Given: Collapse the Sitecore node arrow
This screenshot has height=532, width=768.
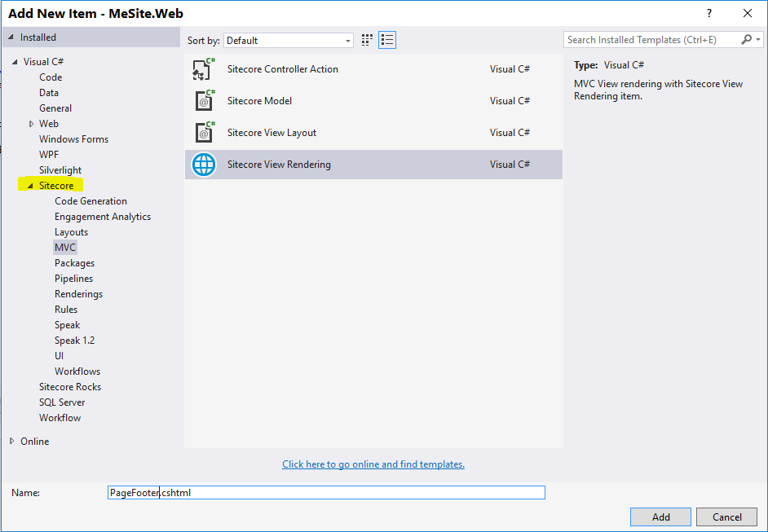Looking at the screenshot, I should click(30, 186).
